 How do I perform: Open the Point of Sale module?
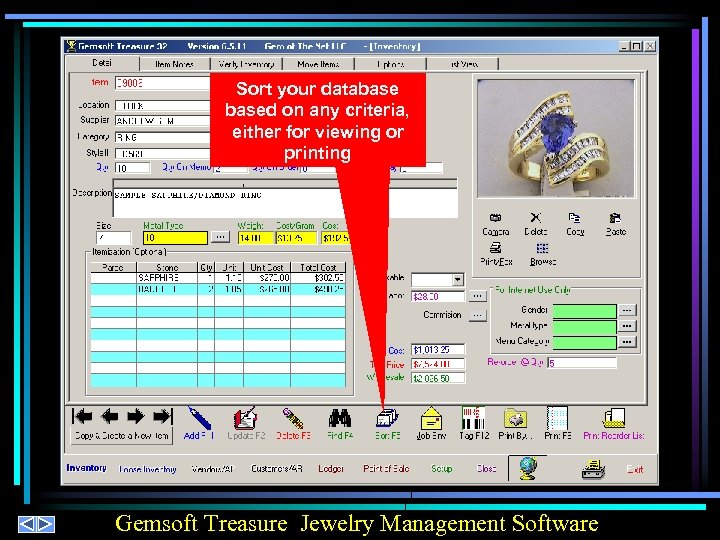pyautogui.click(x=386, y=469)
